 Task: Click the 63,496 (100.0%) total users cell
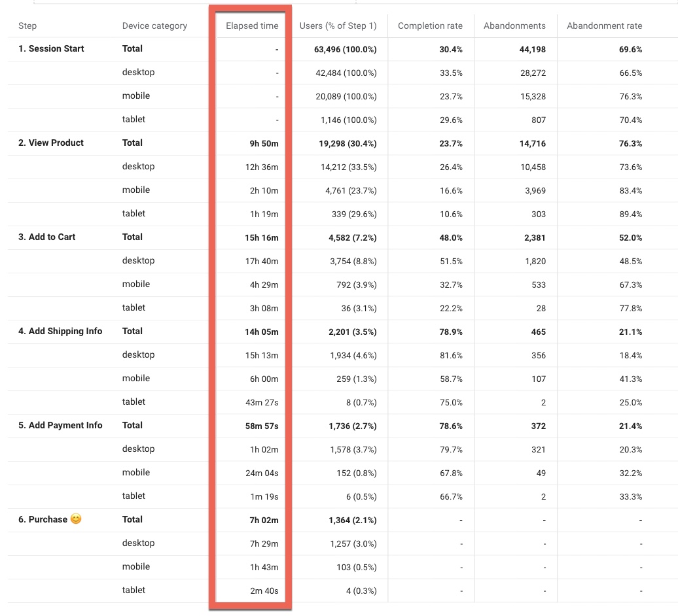point(345,50)
